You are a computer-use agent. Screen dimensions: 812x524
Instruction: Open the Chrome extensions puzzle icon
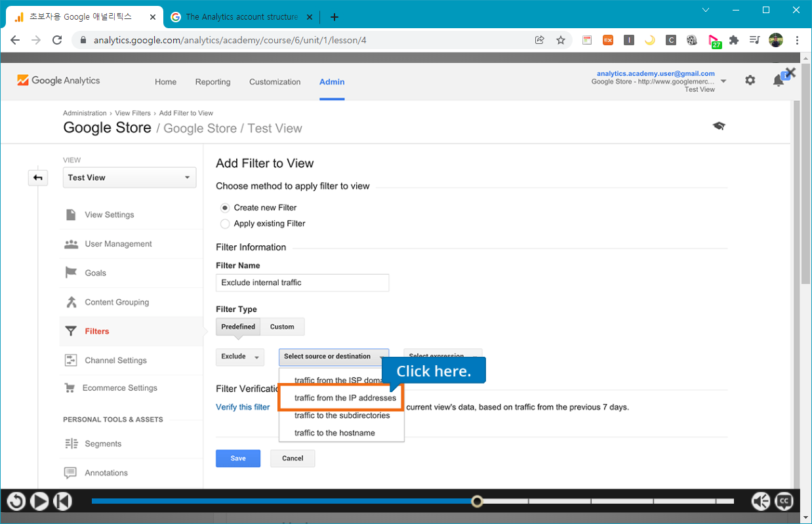(734, 40)
